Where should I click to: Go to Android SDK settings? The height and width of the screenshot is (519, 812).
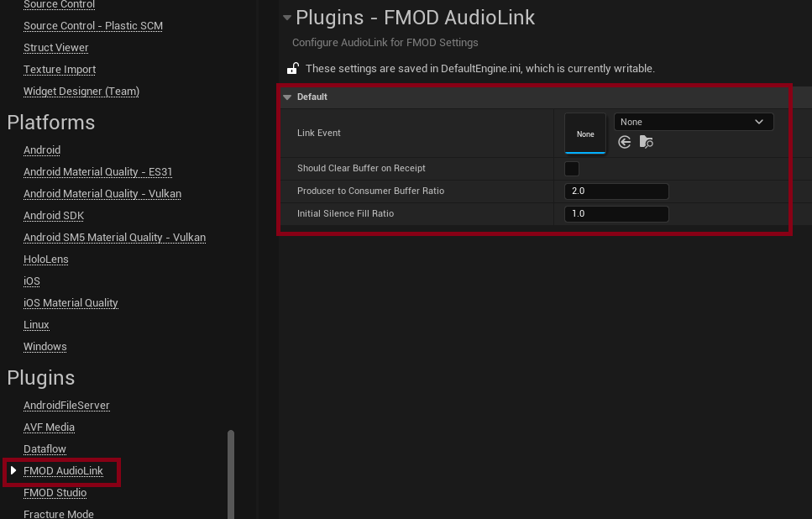(53, 215)
